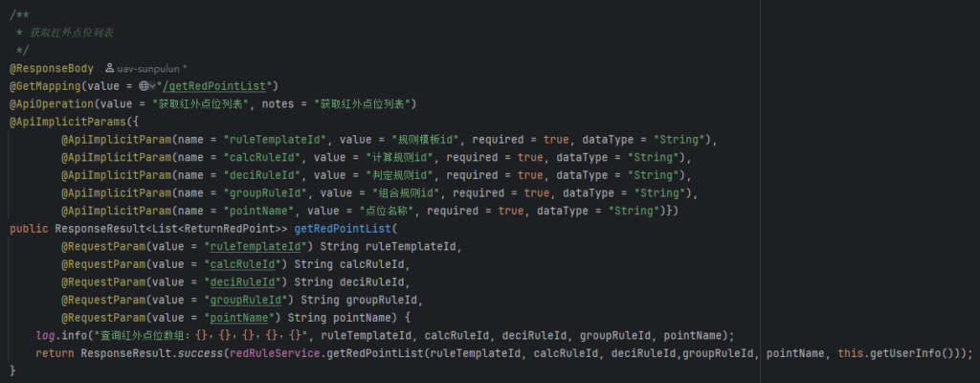This screenshot has width=980, height=383.
Task: Click underlined deciRuleId in the RequestParam value
Action: tap(246, 282)
